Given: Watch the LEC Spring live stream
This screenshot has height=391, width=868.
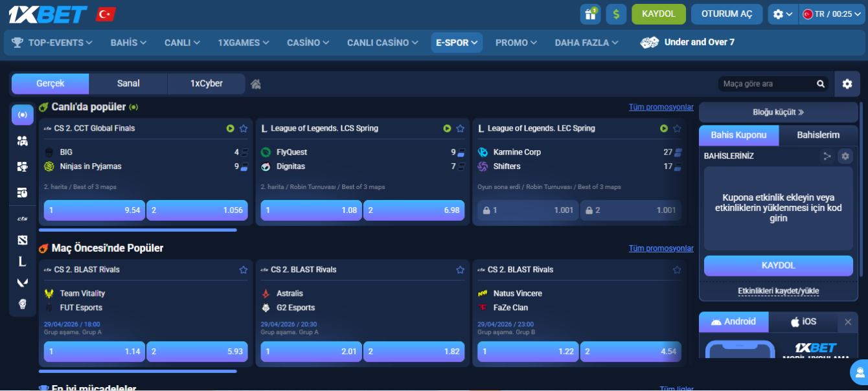Looking at the screenshot, I should (x=664, y=128).
